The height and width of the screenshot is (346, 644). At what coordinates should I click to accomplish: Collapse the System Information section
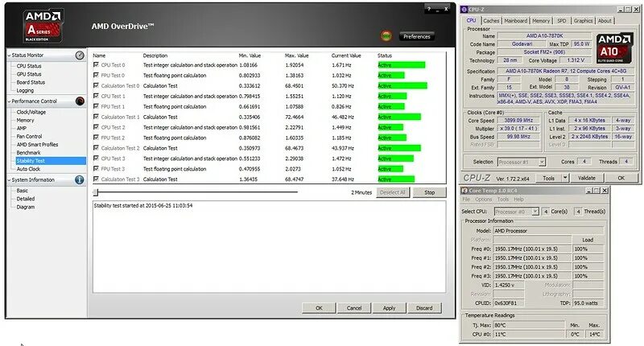[x=10, y=179]
